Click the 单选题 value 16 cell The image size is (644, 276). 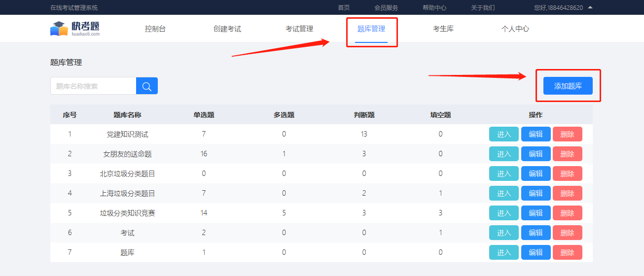204,154
